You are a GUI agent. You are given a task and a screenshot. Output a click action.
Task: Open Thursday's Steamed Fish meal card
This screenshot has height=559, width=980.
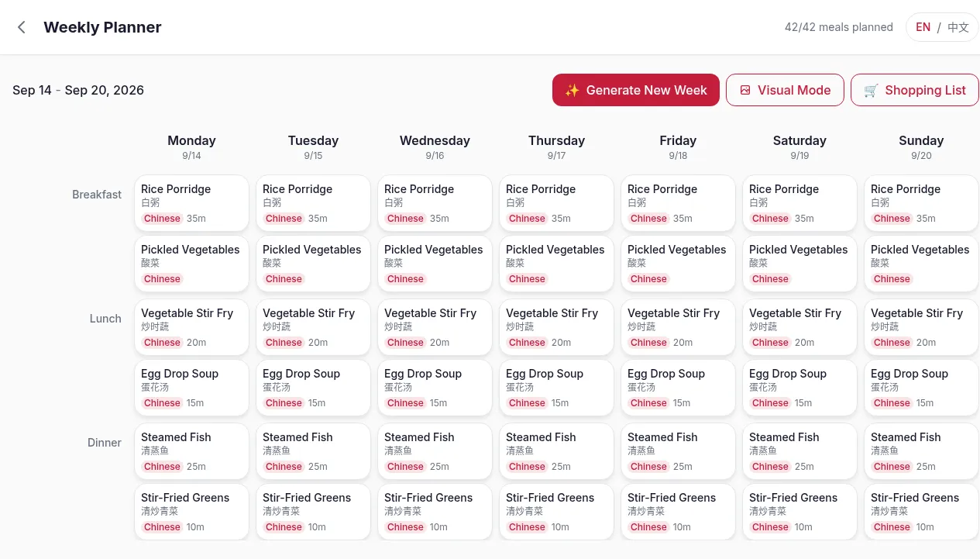(x=556, y=451)
